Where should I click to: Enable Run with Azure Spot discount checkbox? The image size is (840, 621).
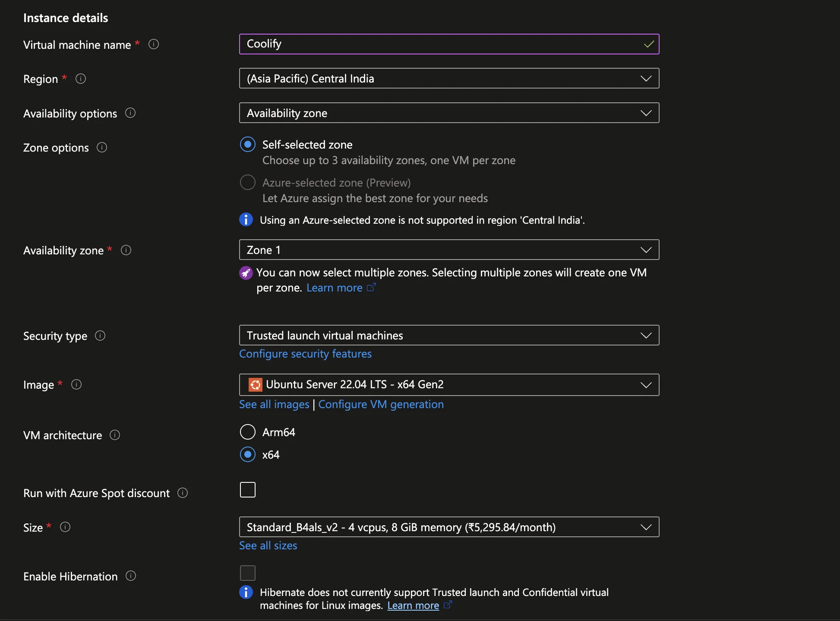(x=248, y=490)
